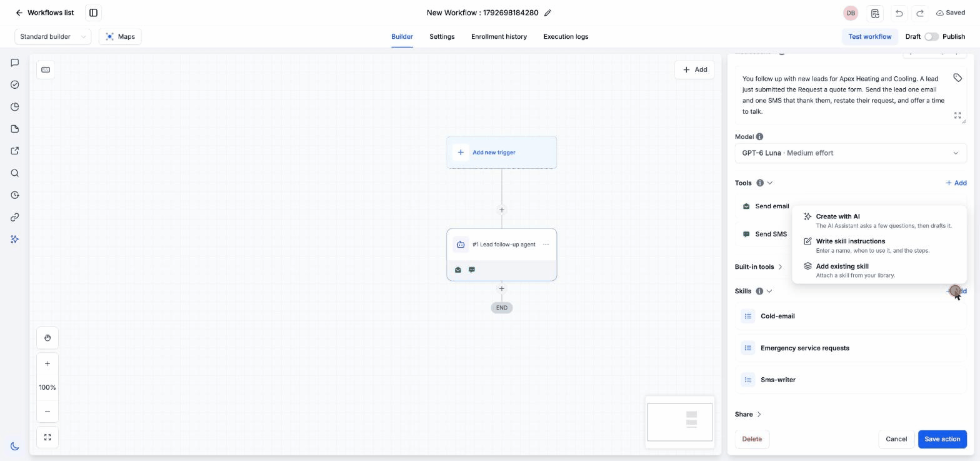
Task: Choose Create with AI from skill menu
Action: [x=879, y=221]
